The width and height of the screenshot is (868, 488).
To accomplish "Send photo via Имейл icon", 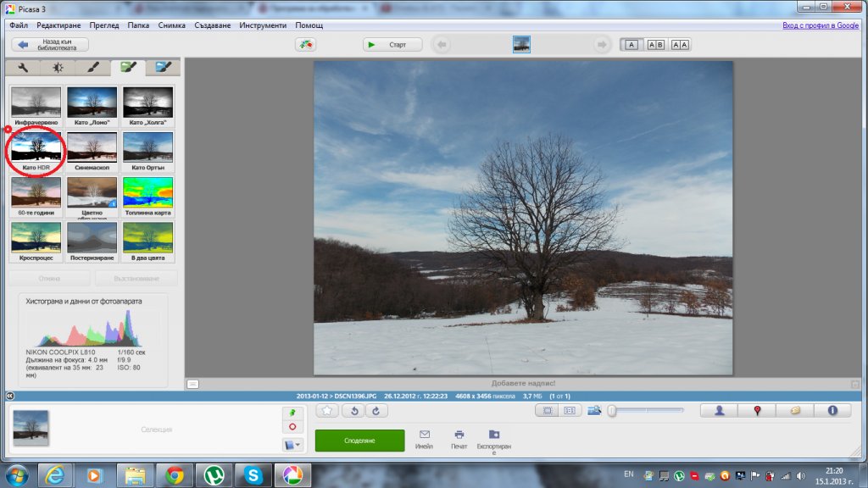I will coord(424,440).
